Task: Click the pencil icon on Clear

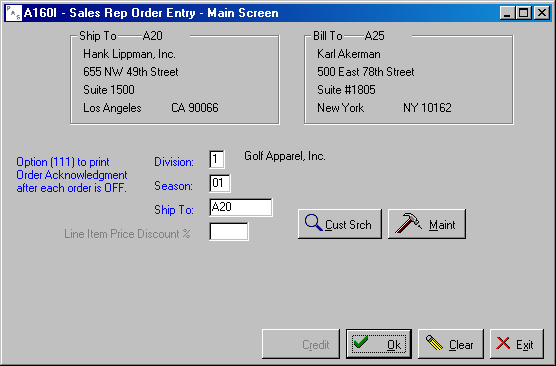Action: (x=434, y=343)
